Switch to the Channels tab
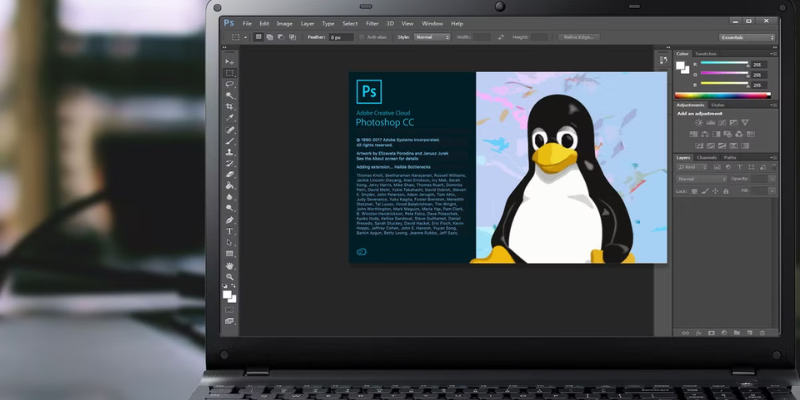 pyautogui.click(x=706, y=157)
